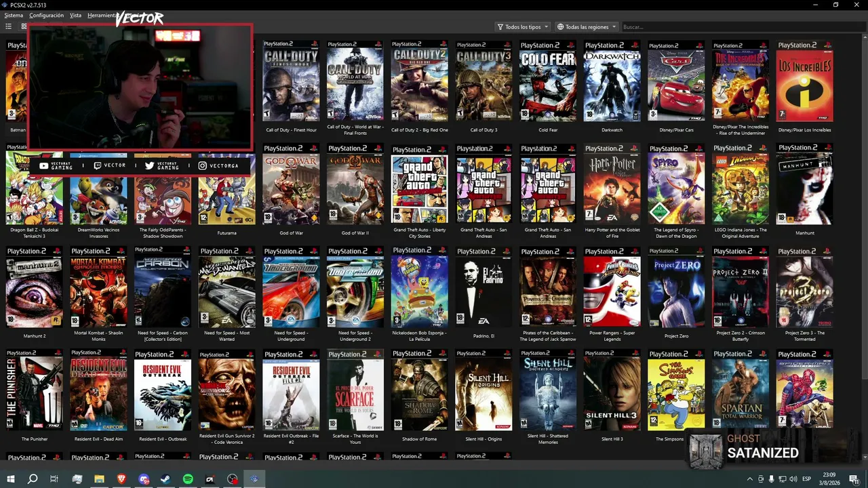The image size is (868, 488).
Task: Select the Disney/Pixar Cars game cover
Action: point(676,81)
